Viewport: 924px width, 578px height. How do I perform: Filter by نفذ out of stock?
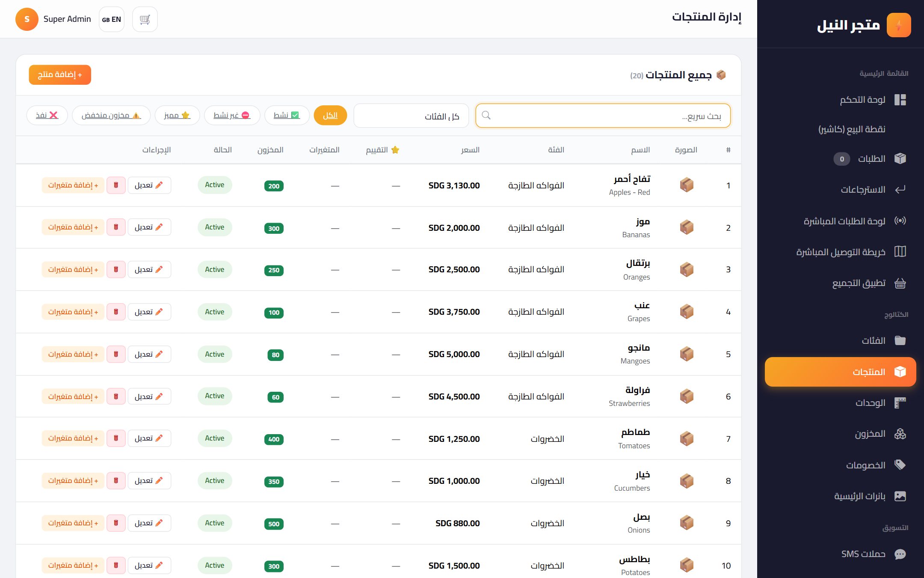47,116
